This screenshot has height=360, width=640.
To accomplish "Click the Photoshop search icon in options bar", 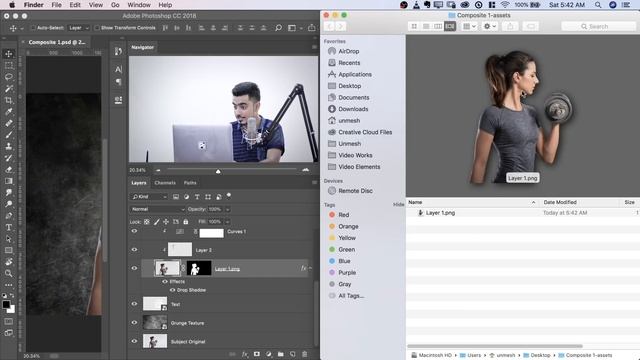I will (x=278, y=28).
